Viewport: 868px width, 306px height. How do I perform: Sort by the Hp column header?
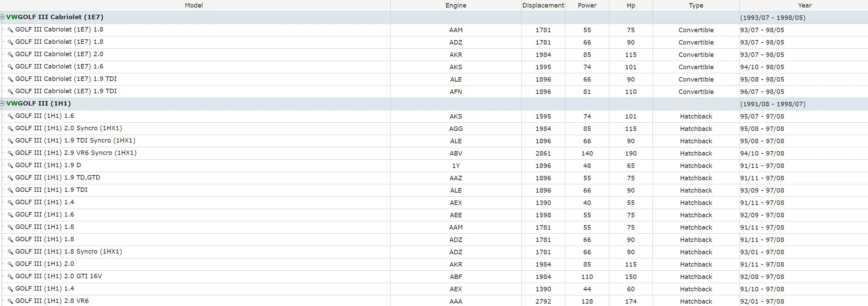tap(631, 5)
